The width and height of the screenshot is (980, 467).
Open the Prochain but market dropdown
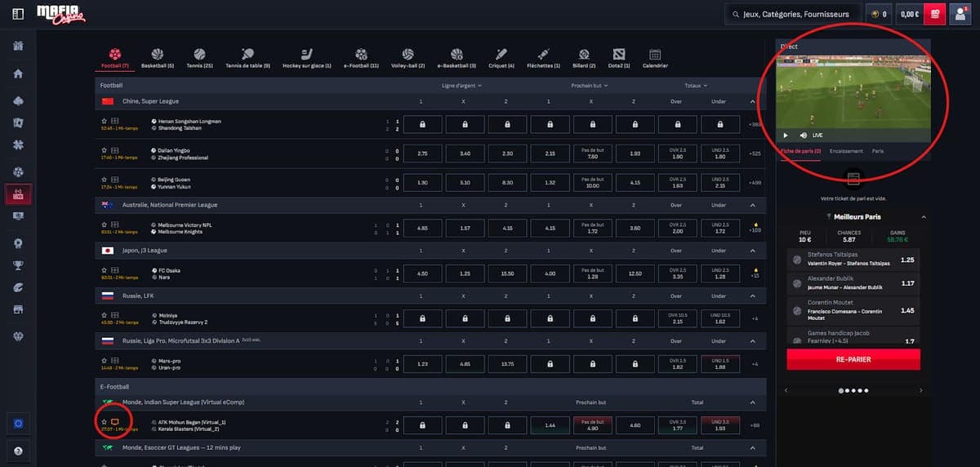click(591, 86)
